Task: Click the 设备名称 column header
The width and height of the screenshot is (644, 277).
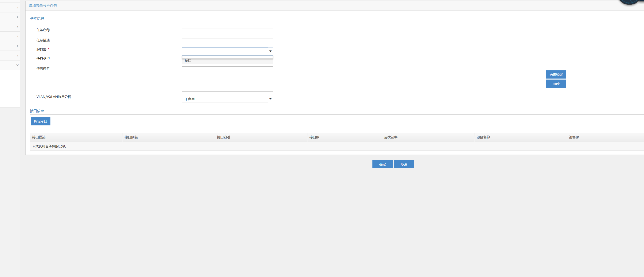Action: [483, 137]
